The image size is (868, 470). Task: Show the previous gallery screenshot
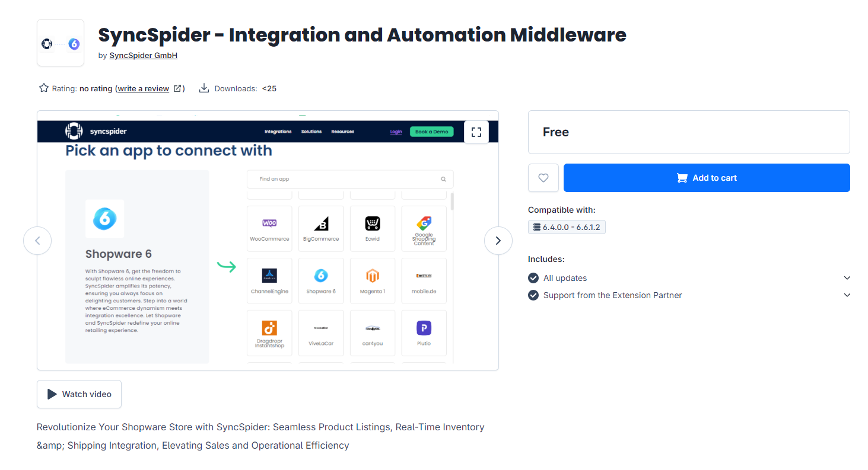tap(37, 241)
